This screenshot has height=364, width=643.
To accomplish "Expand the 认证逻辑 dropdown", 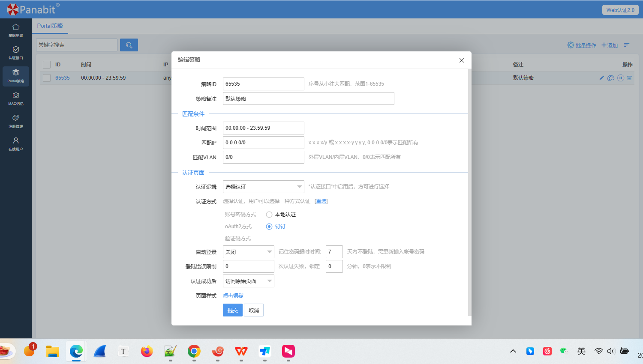I will (264, 187).
